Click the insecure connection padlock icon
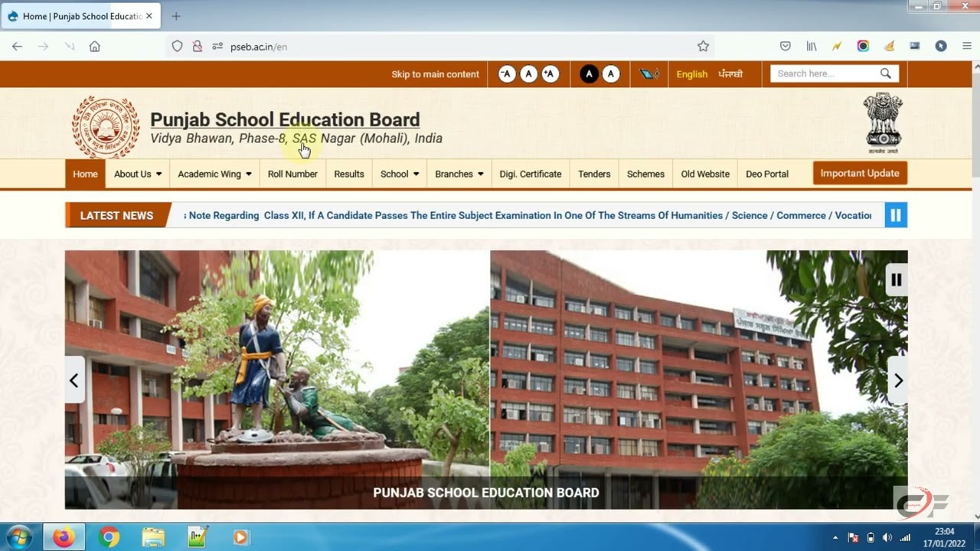980x551 pixels. tap(198, 47)
